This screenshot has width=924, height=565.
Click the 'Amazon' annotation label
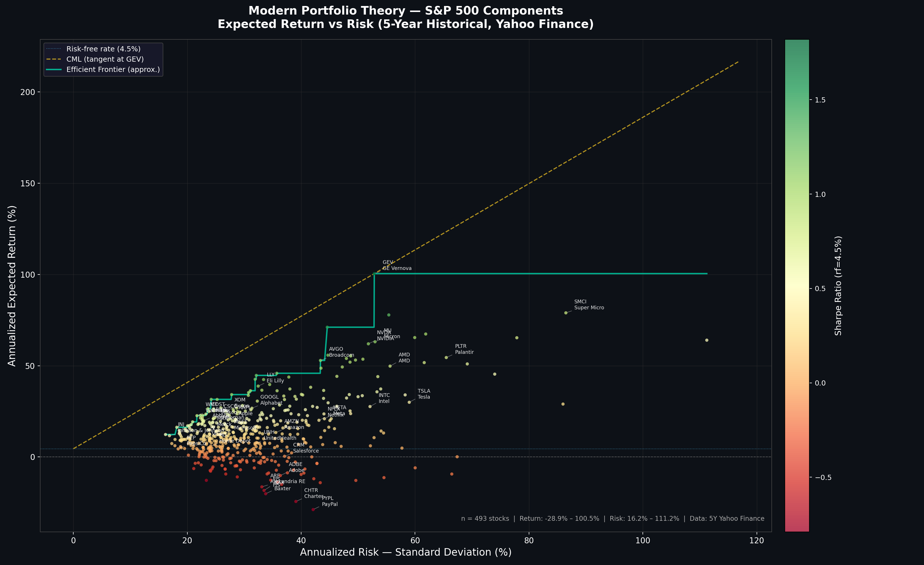click(x=294, y=427)
